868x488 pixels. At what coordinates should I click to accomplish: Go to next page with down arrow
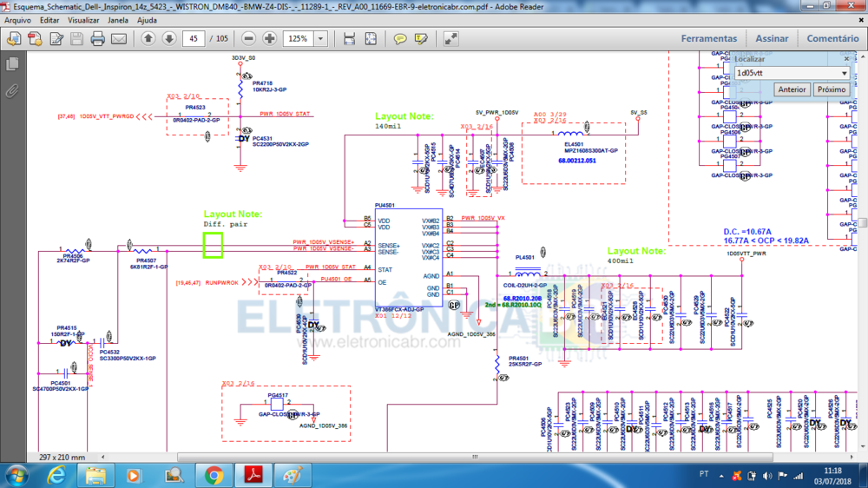coord(168,39)
